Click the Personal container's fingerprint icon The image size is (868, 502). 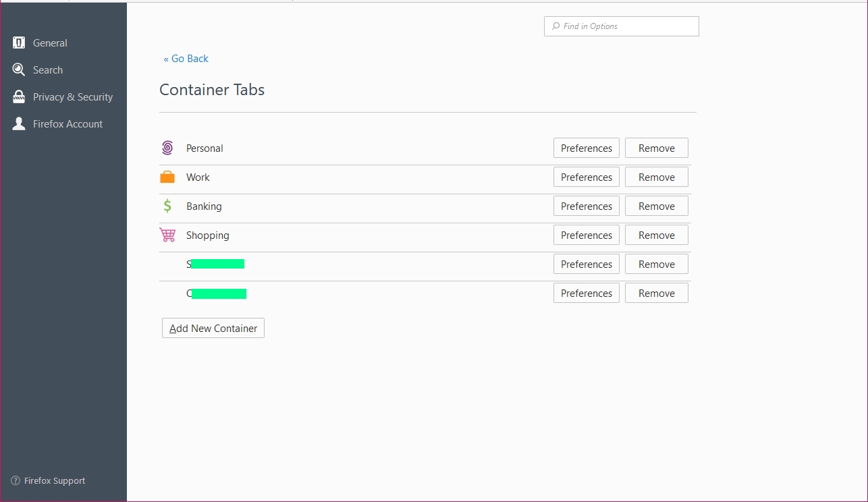pyautogui.click(x=167, y=147)
